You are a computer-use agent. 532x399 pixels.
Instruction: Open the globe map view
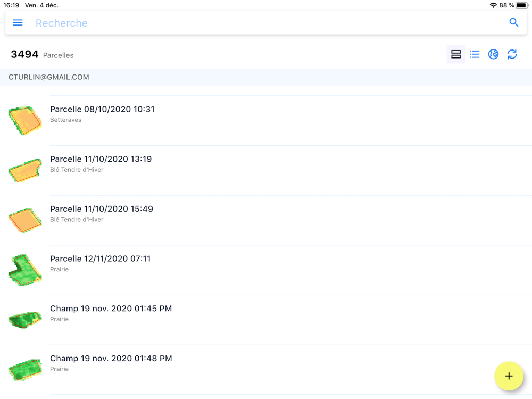pyautogui.click(x=493, y=54)
